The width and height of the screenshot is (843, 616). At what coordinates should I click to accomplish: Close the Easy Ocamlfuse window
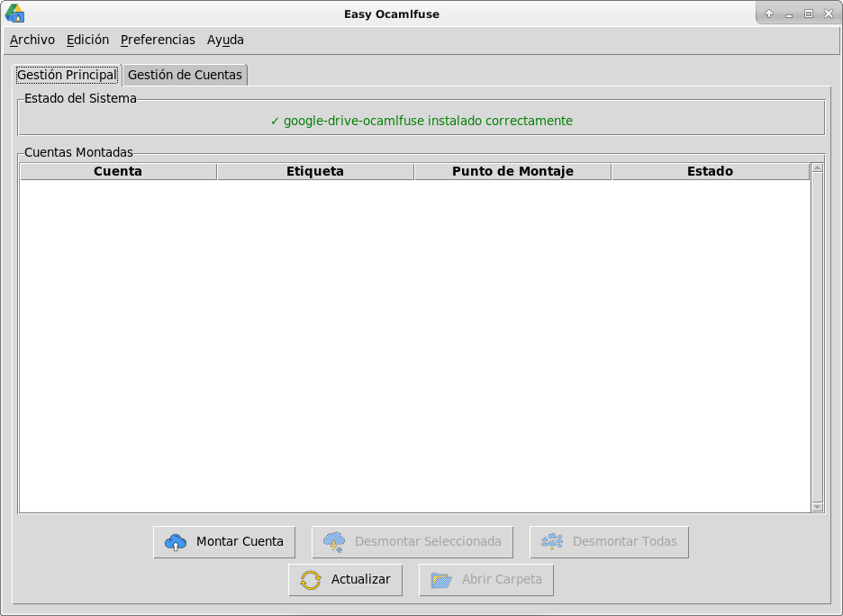pos(829,14)
